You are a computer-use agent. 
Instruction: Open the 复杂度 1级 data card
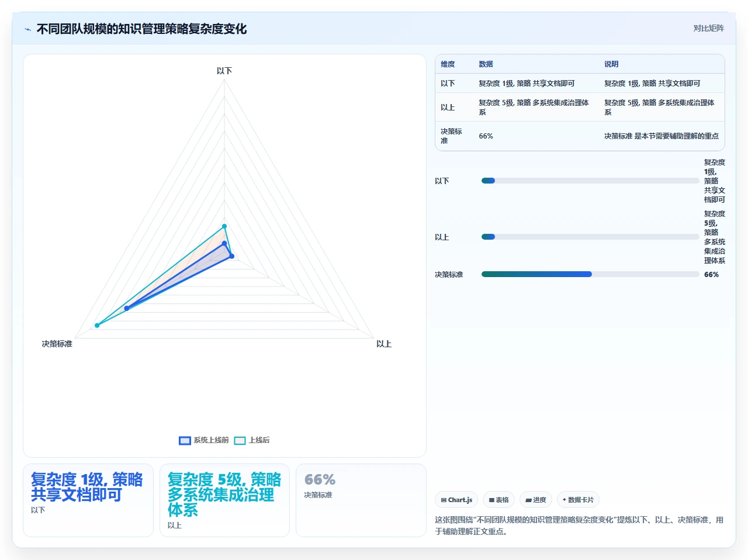(x=88, y=500)
